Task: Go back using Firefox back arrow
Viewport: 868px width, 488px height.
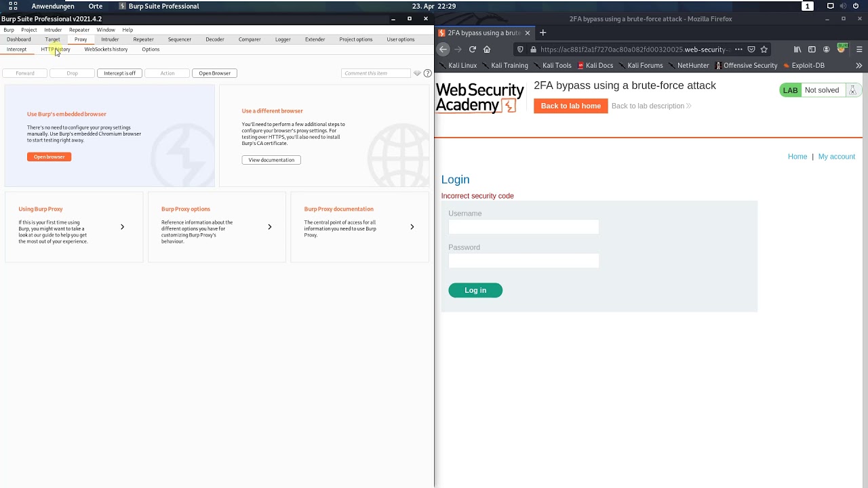Action: 443,49
